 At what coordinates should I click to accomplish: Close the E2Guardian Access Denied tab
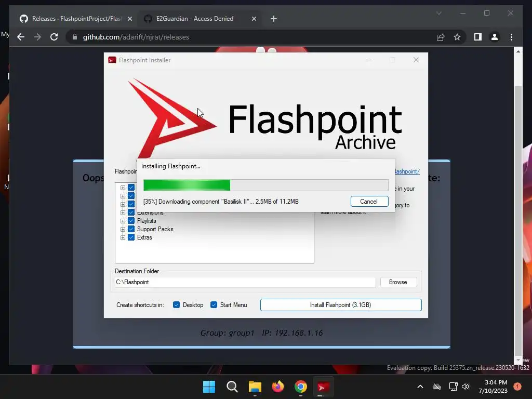pos(254,19)
